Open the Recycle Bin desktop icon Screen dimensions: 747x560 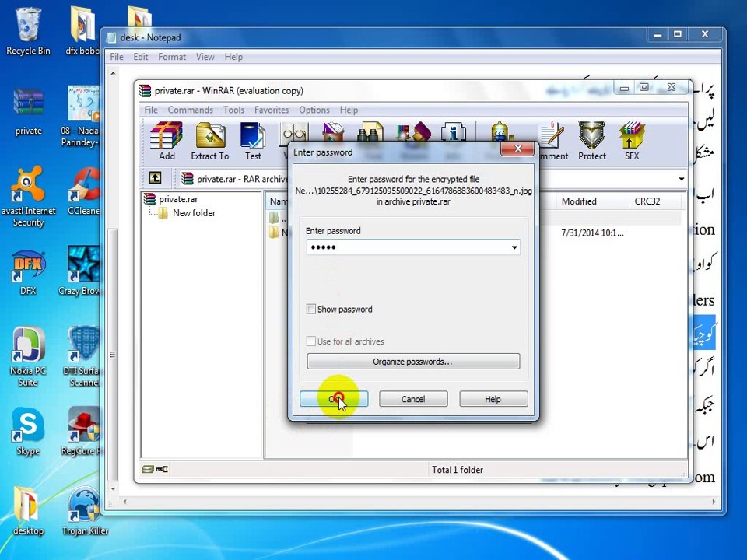click(x=28, y=31)
